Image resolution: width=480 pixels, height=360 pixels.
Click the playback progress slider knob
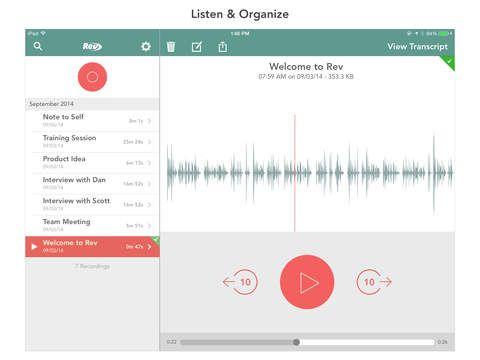click(296, 342)
